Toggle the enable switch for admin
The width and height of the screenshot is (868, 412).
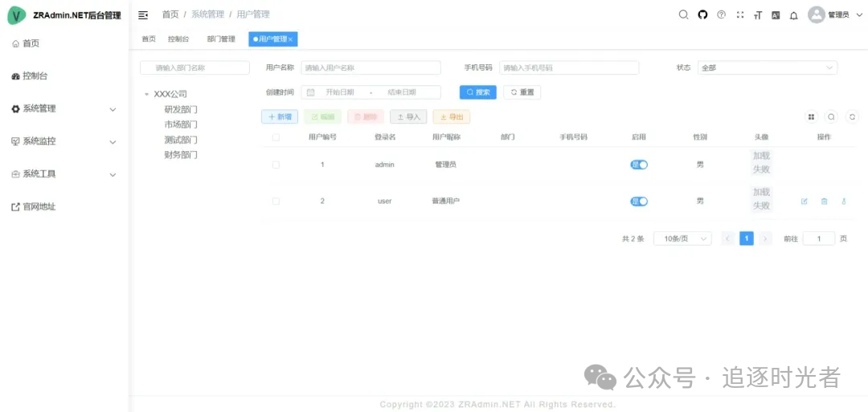point(639,165)
